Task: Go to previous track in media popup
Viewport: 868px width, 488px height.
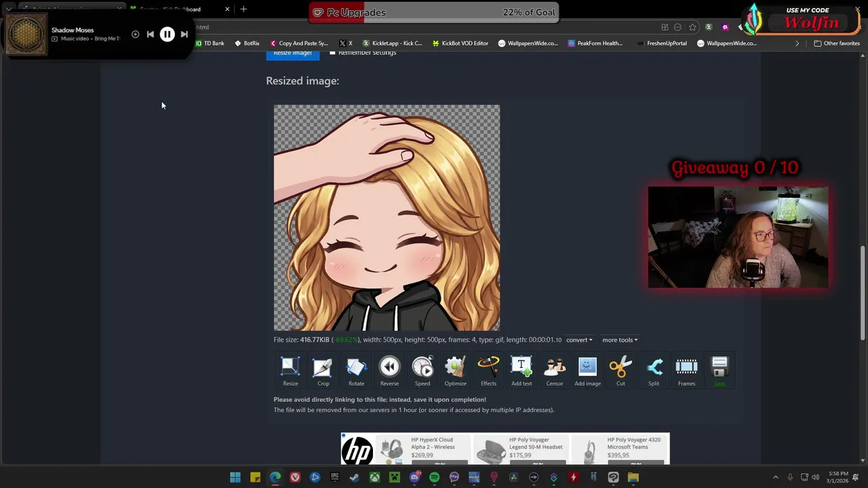Action: tap(150, 34)
